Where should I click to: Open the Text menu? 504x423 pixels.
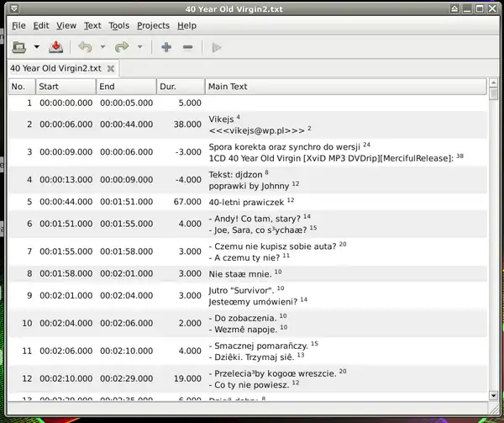coord(92,26)
